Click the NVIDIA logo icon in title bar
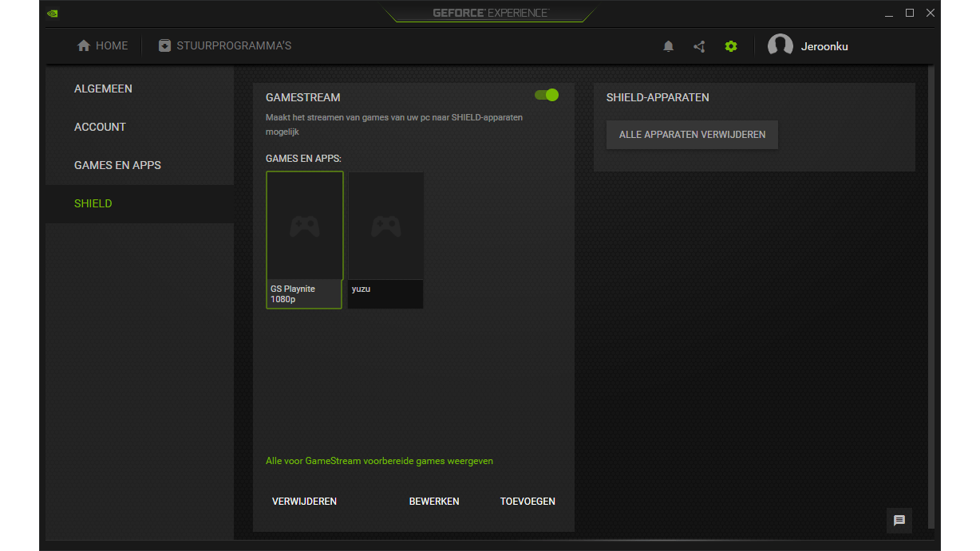The width and height of the screenshot is (980, 551). click(52, 13)
